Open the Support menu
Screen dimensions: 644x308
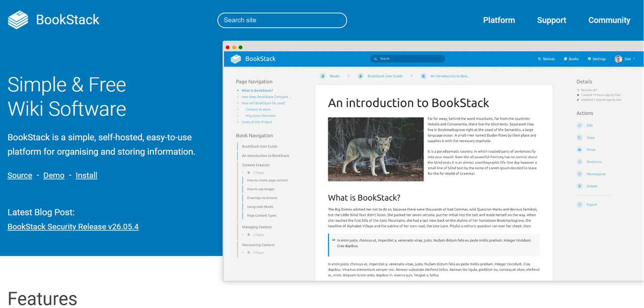(x=551, y=20)
